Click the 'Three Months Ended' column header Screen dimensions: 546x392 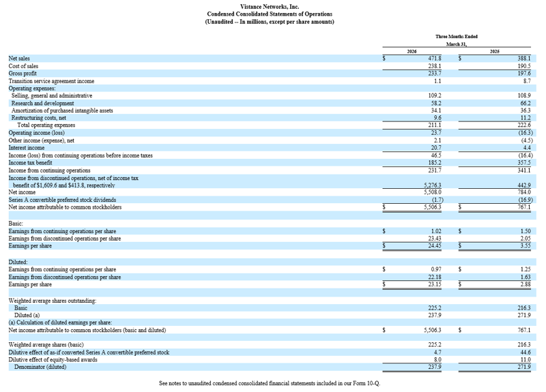click(x=457, y=37)
